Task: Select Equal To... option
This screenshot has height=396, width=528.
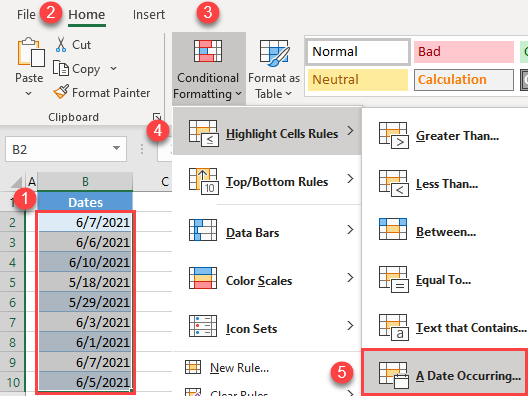Action: (443, 280)
